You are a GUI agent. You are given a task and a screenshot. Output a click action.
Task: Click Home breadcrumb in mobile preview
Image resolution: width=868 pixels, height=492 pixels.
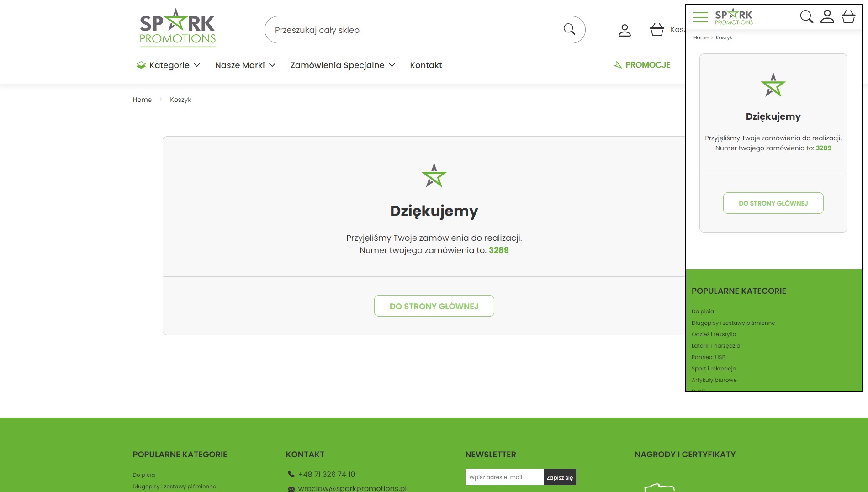tap(700, 37)
